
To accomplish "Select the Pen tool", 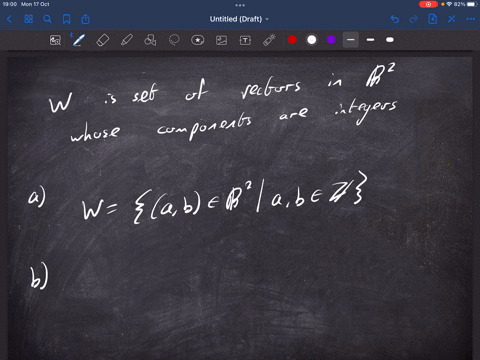I will click(79, 40).
